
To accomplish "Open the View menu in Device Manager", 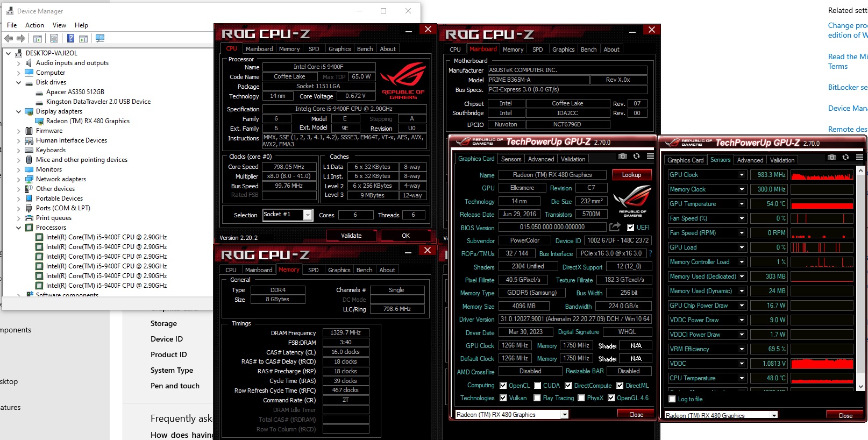I will (59, 25).
